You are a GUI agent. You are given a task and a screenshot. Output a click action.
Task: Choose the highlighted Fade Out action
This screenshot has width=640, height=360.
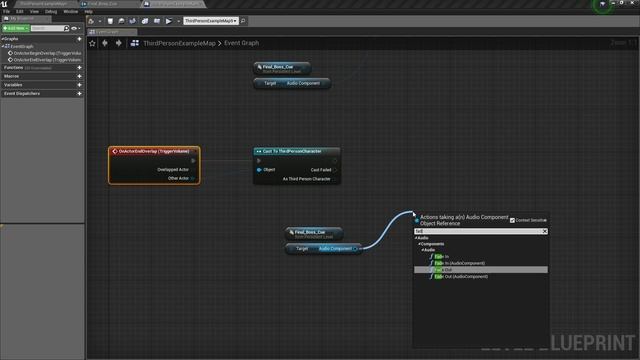[481, 270]
